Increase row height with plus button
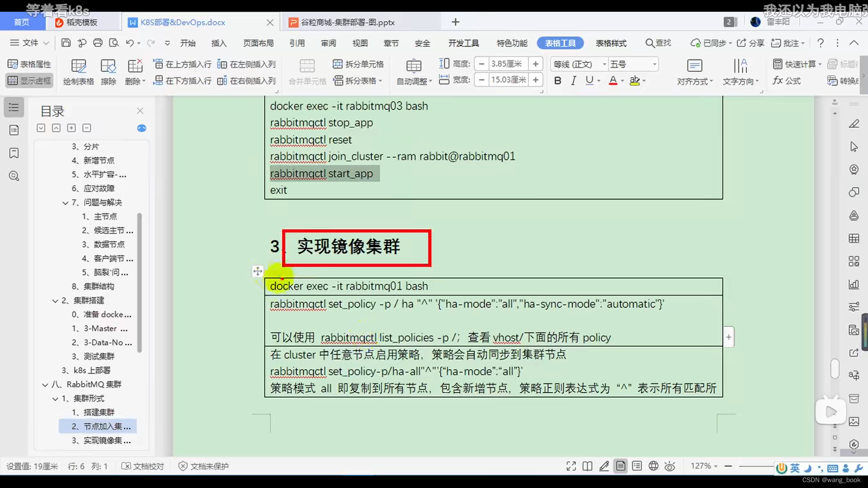 click(x=536, y=64)
